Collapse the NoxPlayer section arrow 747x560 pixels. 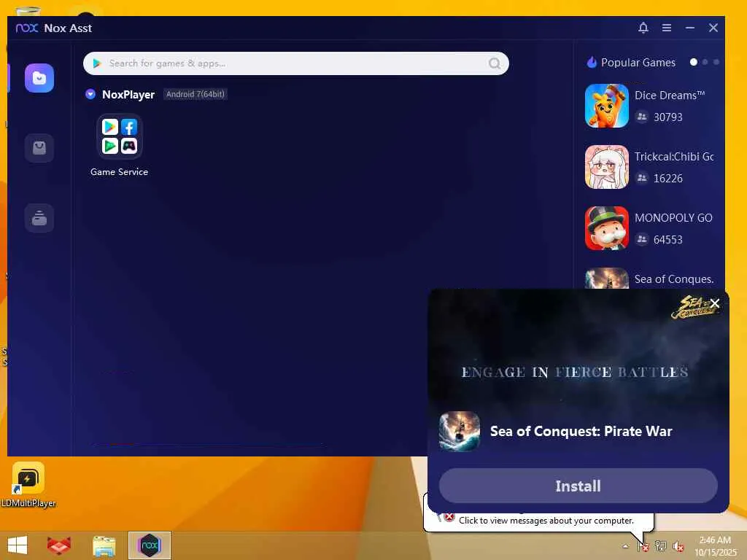pos(90,94)
